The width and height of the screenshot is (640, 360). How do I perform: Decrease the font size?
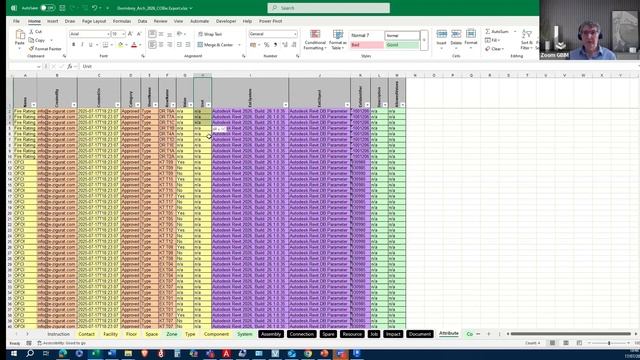pos(139,34)
